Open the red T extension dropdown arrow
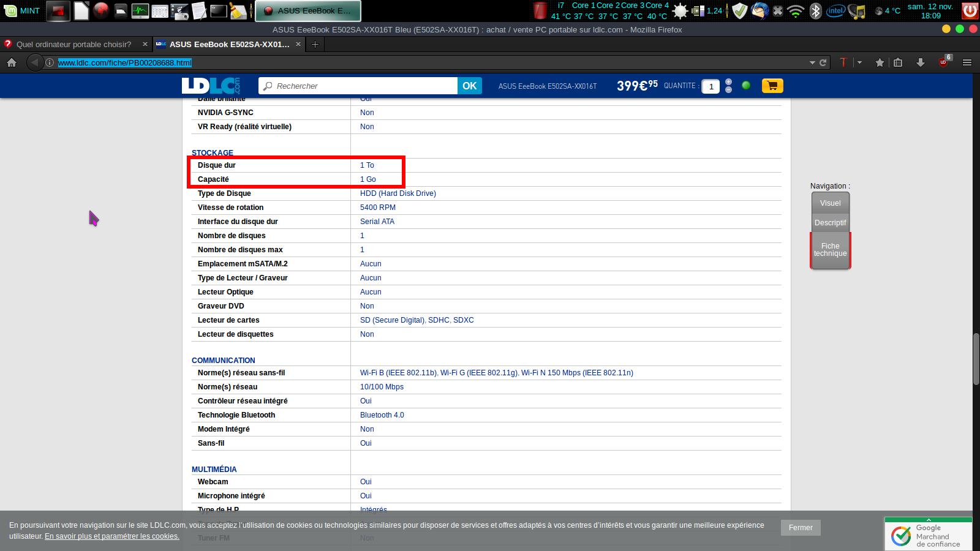 coord(859,62)
